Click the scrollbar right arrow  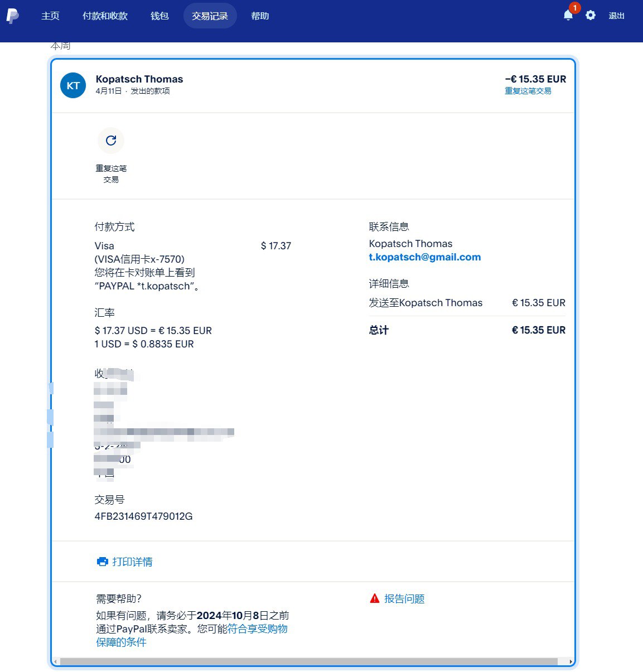point(571,661)
